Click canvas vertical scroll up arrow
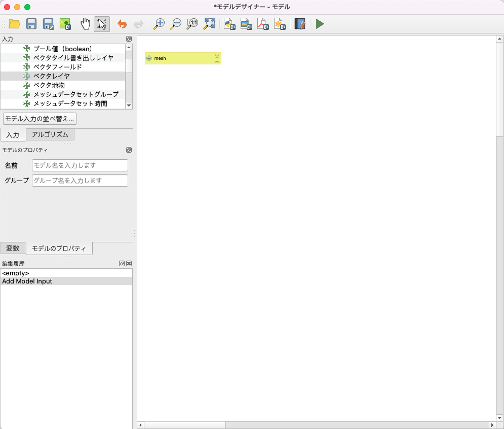The image size is (504, 429). point(499,39)
